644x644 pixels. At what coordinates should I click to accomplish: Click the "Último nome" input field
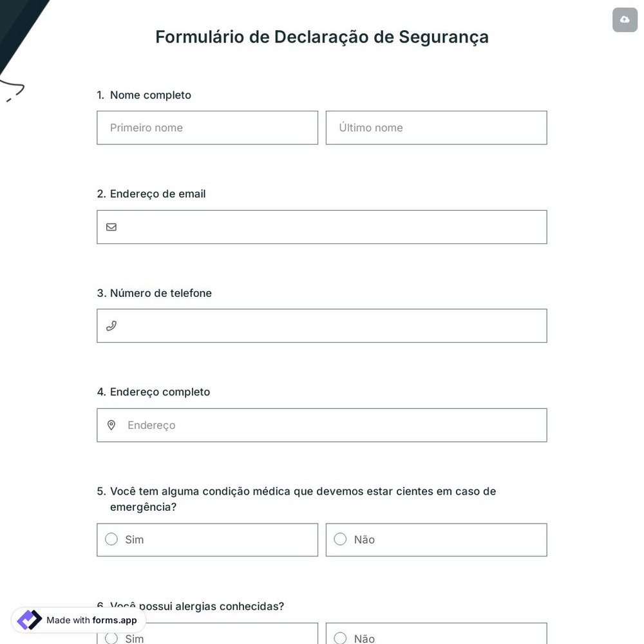436,128
